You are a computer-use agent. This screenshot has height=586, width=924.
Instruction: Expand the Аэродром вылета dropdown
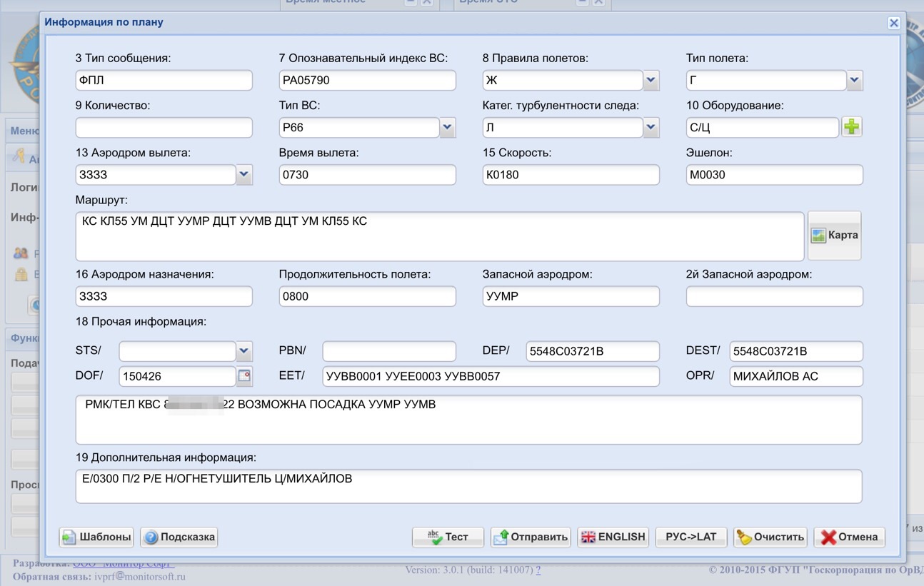243,175
